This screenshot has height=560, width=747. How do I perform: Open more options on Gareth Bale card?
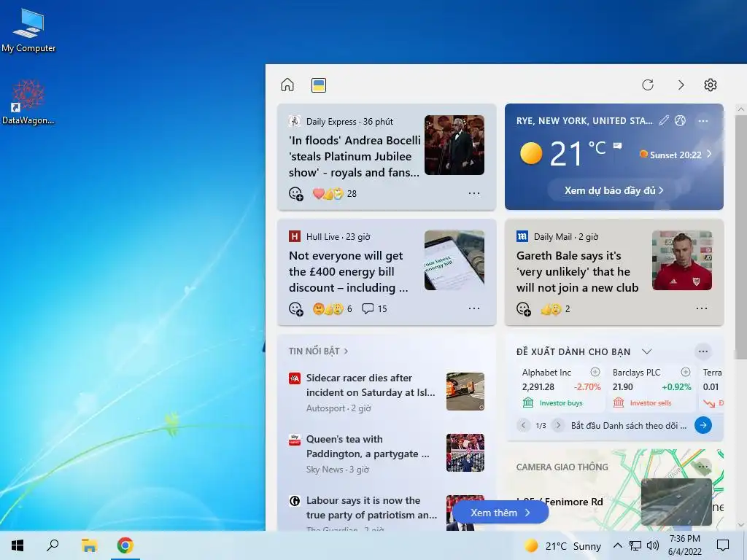pyautogui.click(x=702, y=308)
